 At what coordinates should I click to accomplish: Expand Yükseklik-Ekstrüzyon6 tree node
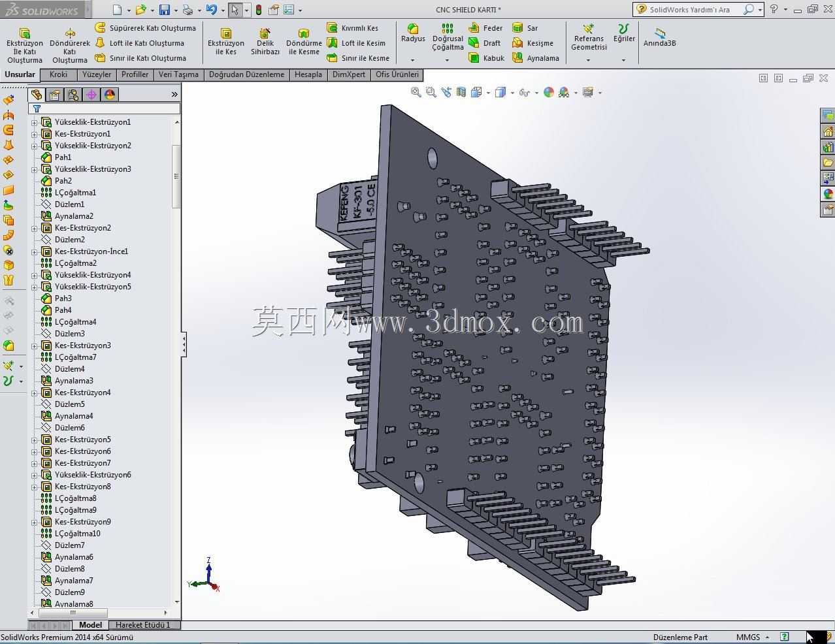point(35,475)
